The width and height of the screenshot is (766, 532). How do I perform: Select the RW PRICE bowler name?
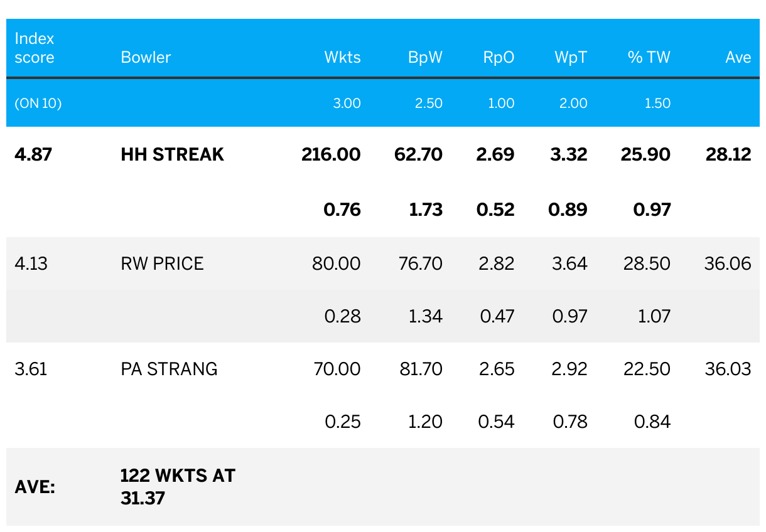pyautogui.click(x=162, y=263)
